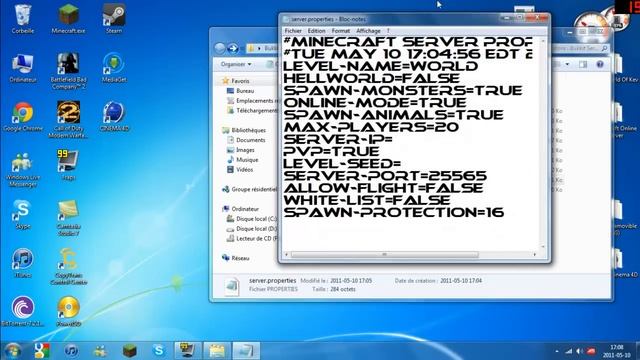This screenshot has height=360, width=640.
Task: Open the Fichier menu in Notepad
Action: point(293,31)
